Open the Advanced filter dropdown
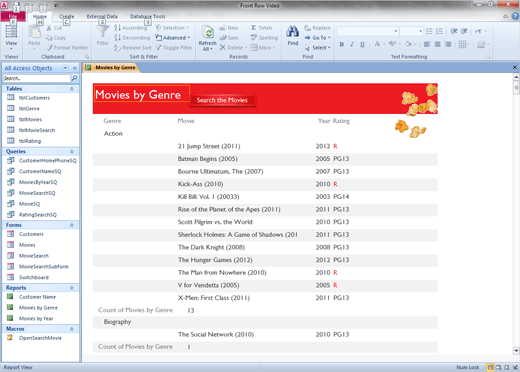This screenshot has width=520, height=372. pos(173,38)
